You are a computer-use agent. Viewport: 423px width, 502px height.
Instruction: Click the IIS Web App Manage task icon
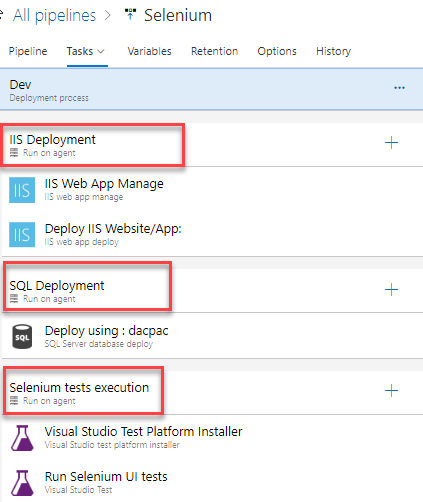click(x=22, y=190)
